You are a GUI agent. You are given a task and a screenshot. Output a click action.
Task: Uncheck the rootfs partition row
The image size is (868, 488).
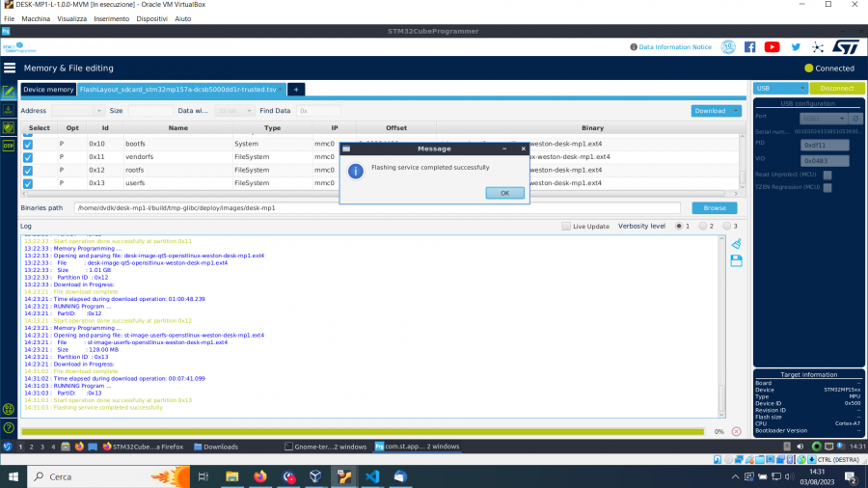(x=28, y=170)
